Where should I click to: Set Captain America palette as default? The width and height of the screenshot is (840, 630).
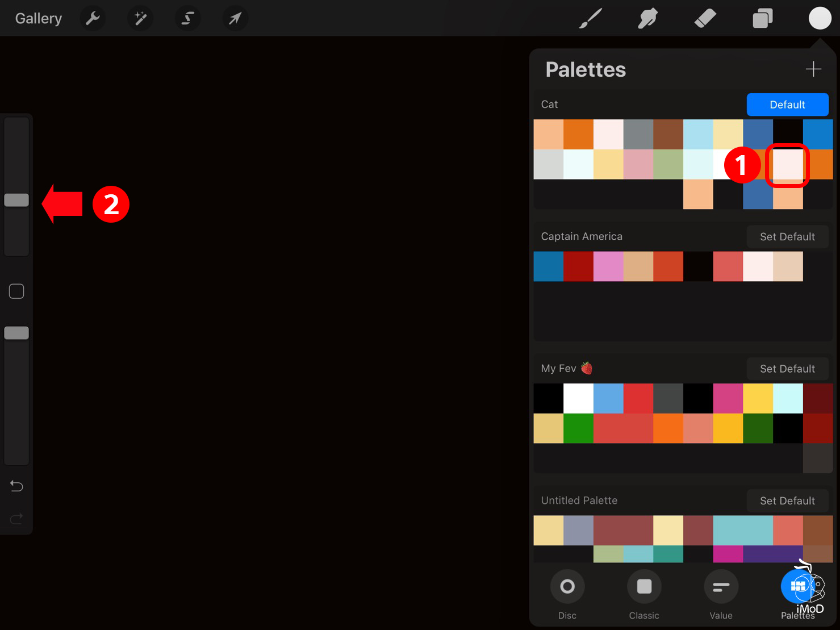point(787,236)
